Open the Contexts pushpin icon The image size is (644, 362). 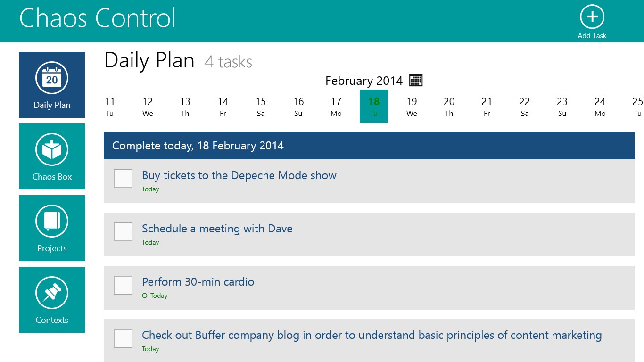tap(52, 293)
